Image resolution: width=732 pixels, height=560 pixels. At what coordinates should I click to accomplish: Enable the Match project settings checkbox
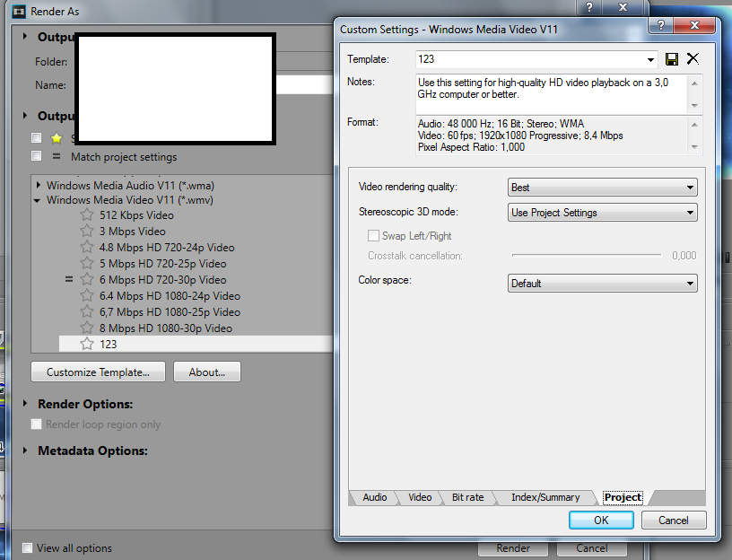click(x=36, y=155)
